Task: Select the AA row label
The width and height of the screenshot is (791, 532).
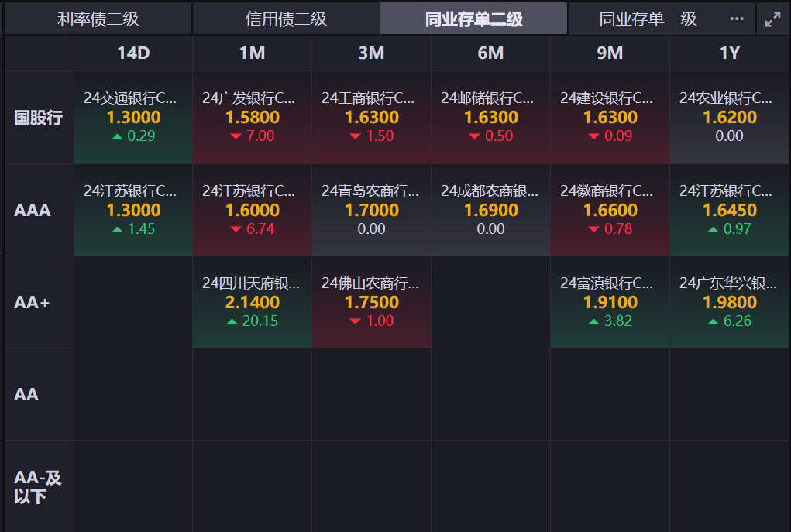Action: coord(26,394)
